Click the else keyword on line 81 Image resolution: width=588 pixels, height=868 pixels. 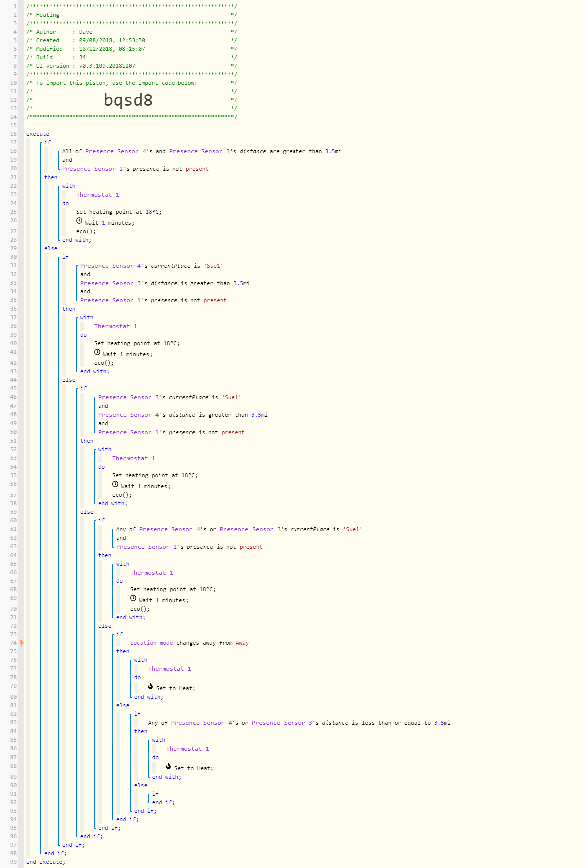click(x=123, y=705)
